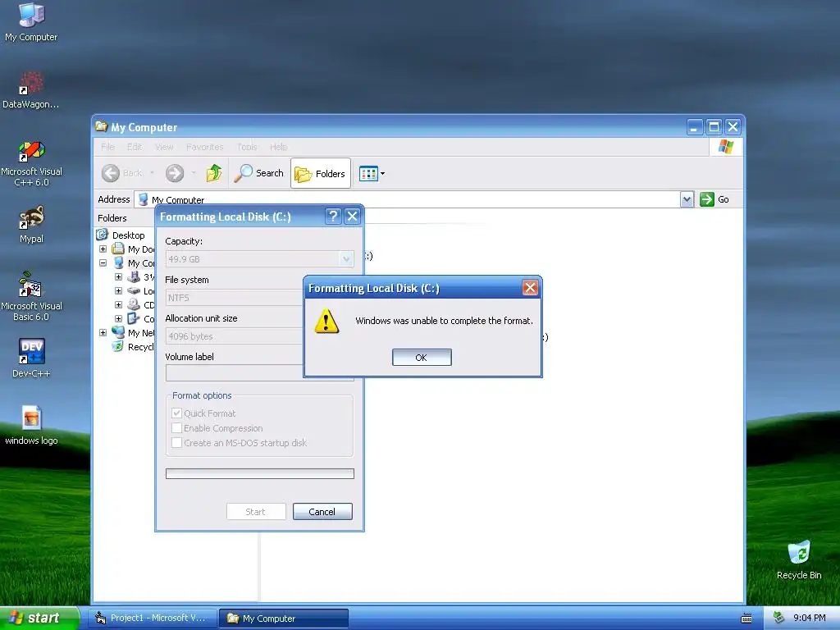Click format progress bar
Screen dimensions: 840x630
[260, 473]
